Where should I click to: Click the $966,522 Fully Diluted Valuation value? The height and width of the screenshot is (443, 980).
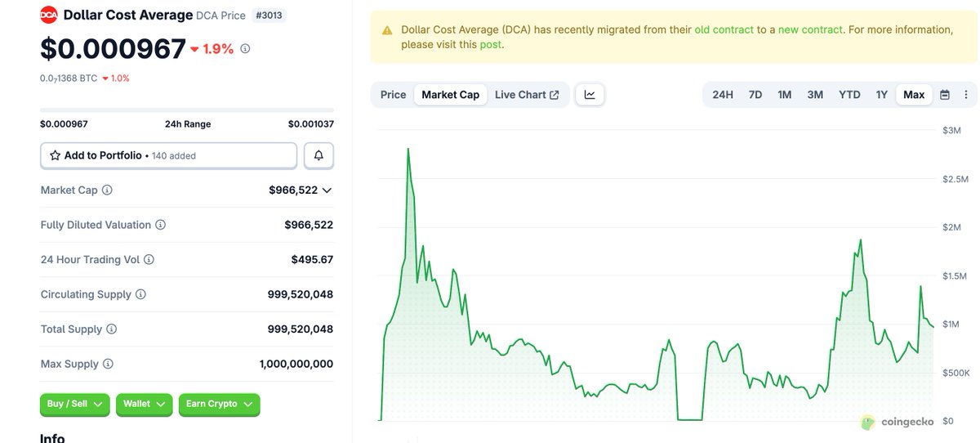click(x=309, y=225)
